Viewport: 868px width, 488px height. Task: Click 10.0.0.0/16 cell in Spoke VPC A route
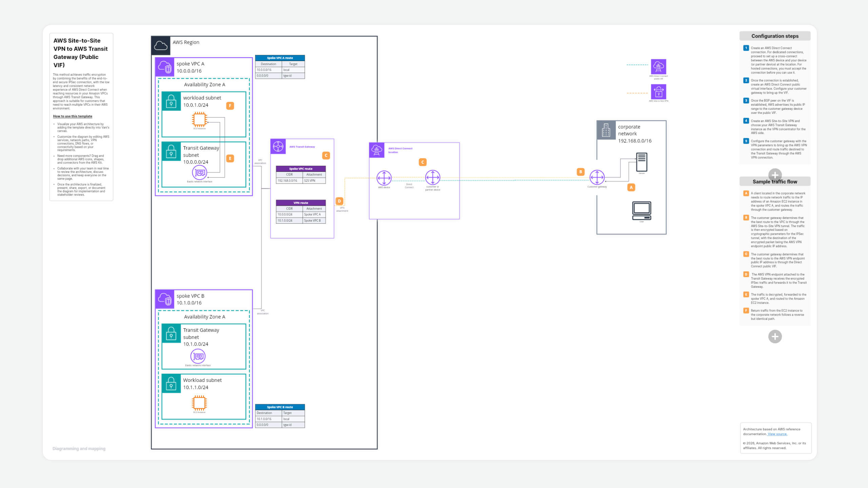tap(269, 70)
